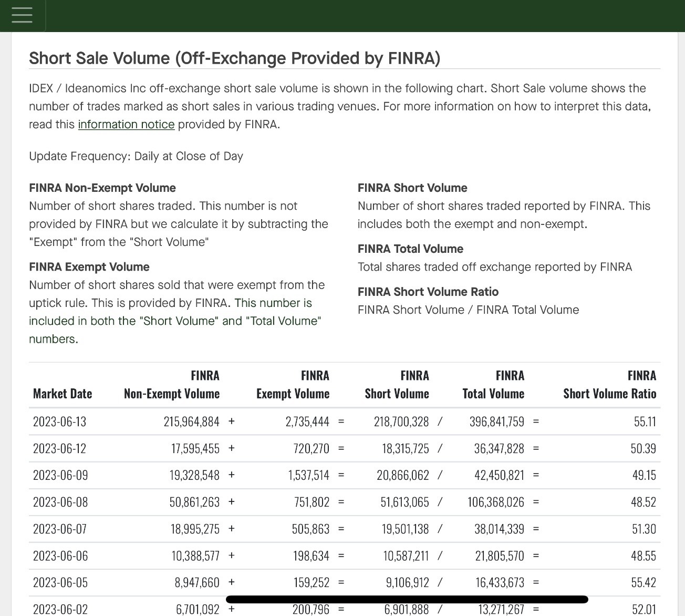Select the date cell 2023-06-06
The height and width of the screenshot is (616, 685).
60,556
